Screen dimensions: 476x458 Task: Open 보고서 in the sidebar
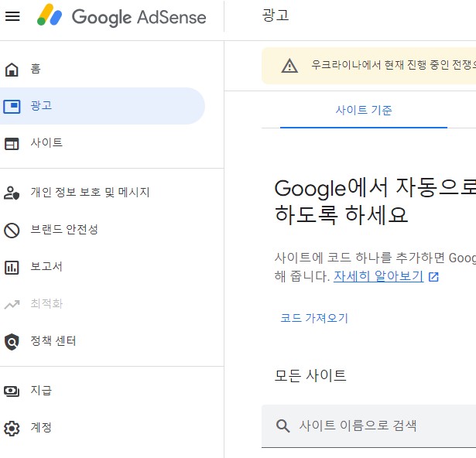(46, 266)
